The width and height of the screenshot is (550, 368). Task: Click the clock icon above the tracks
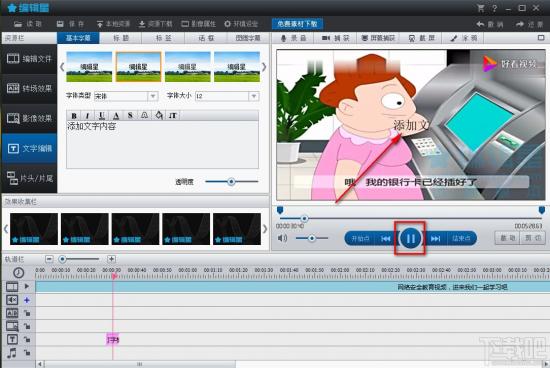coord(19,273)
